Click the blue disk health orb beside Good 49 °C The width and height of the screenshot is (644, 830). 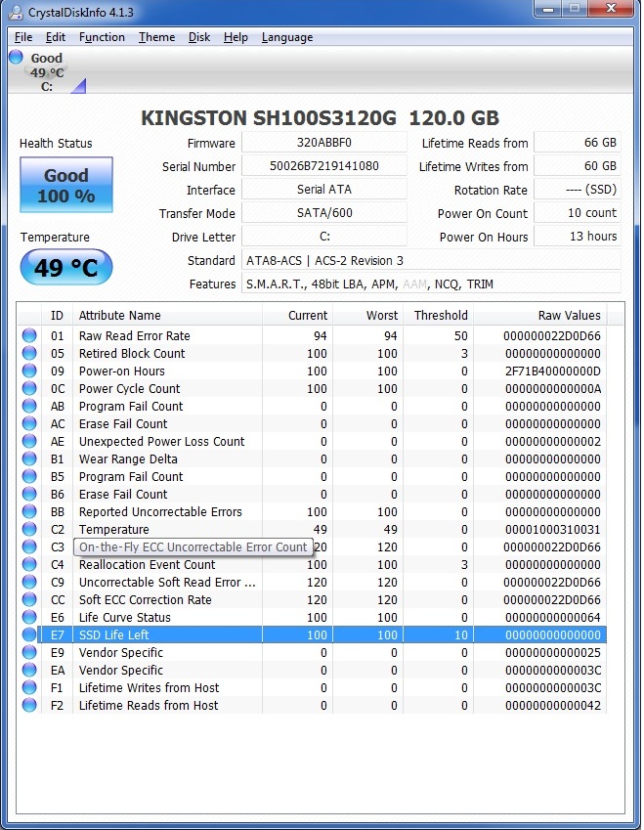17,57
